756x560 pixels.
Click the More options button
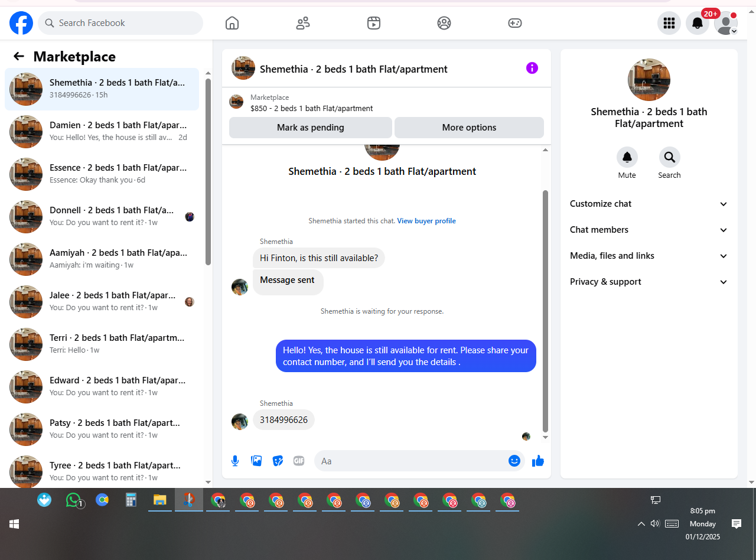469,128
